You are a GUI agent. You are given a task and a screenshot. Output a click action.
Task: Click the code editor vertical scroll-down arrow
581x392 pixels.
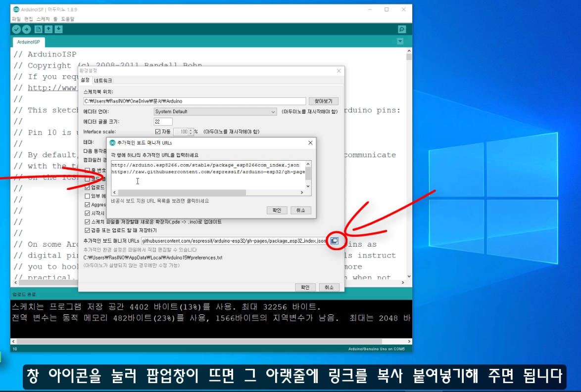pyautogui.click(x=409, y=276)
